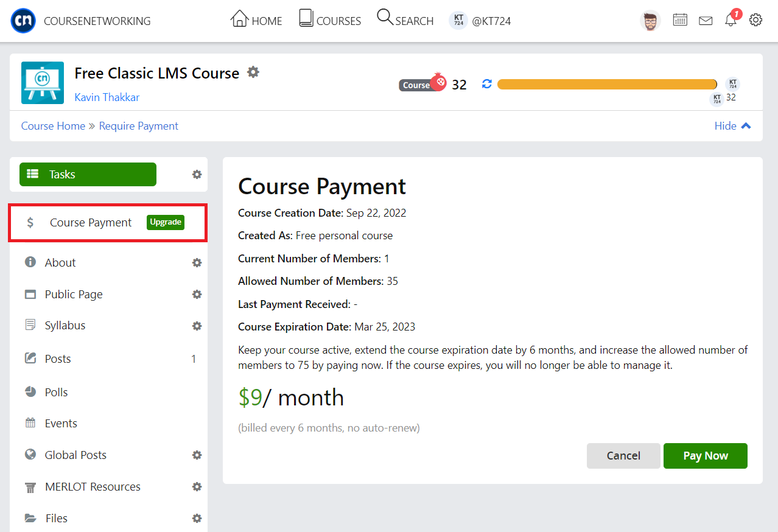Open the gear for Files
778x532 pixels.
pyautogui.click(x=197, y=519)
